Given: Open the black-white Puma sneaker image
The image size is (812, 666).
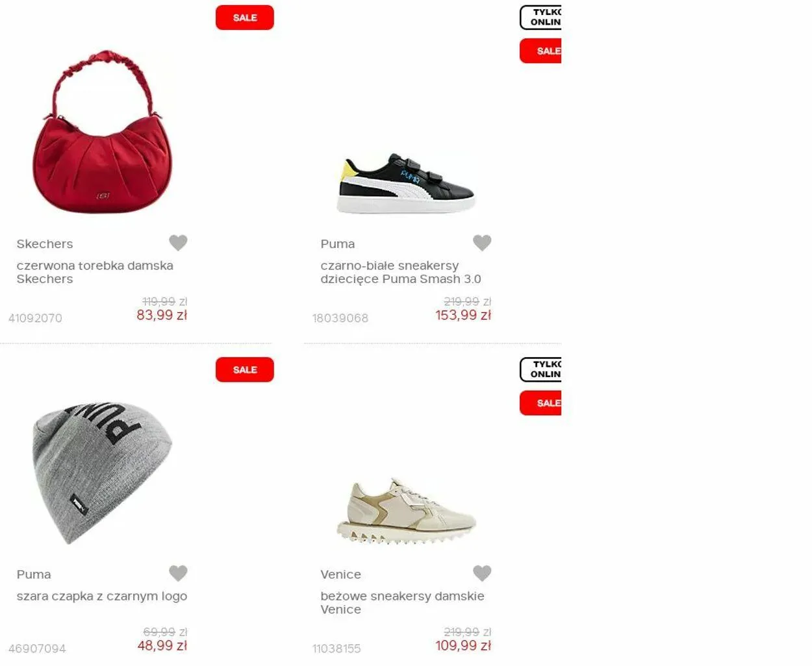Looking at the screenshot, I should tap(407, 183).
